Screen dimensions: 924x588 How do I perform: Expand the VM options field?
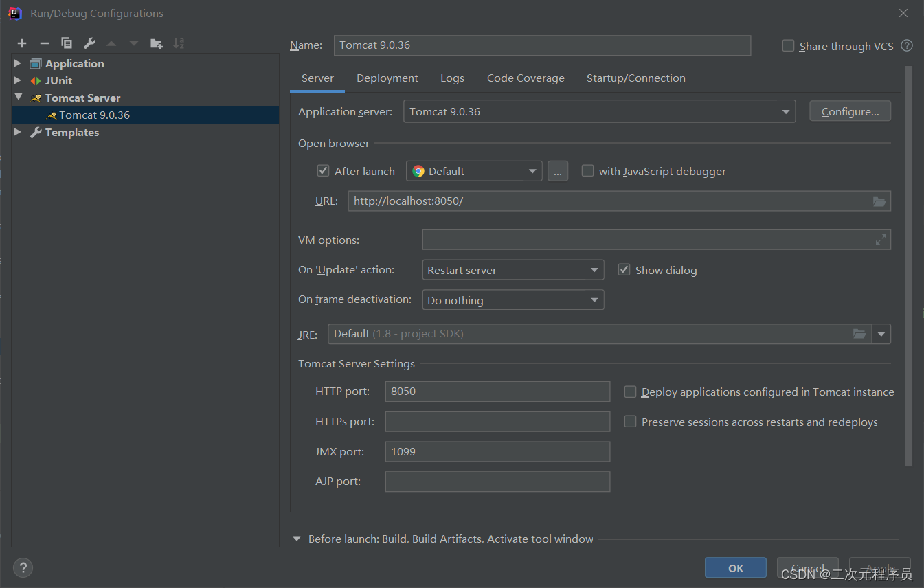click(x=881, y=240)
